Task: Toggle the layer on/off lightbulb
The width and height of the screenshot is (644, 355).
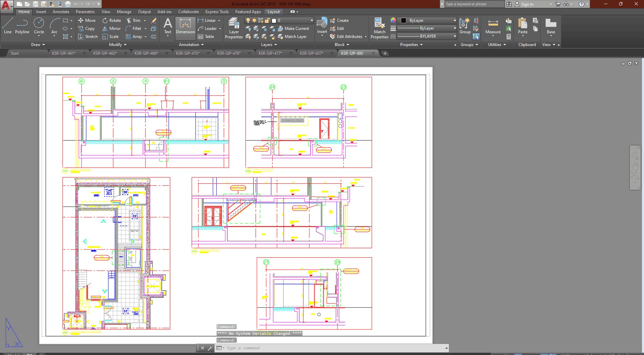Action: coord(248,20)
